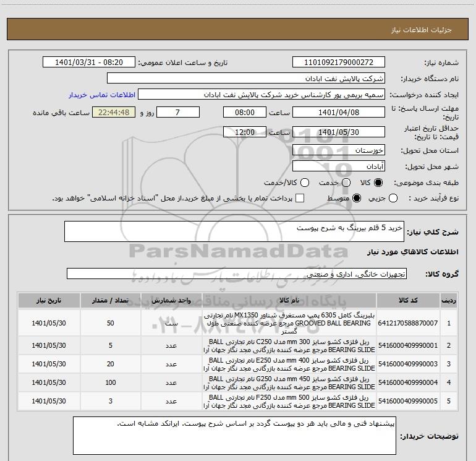Select product code 5416000409990003
Image resolution: width=476 pixels, height=461 pixels.
pos(408,364)
